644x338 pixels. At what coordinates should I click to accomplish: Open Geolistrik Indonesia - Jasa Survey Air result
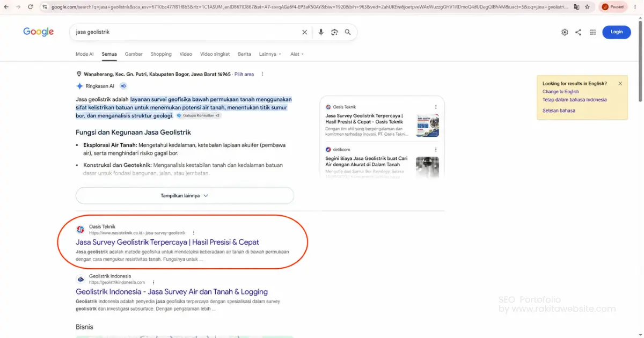click(172, 292)
